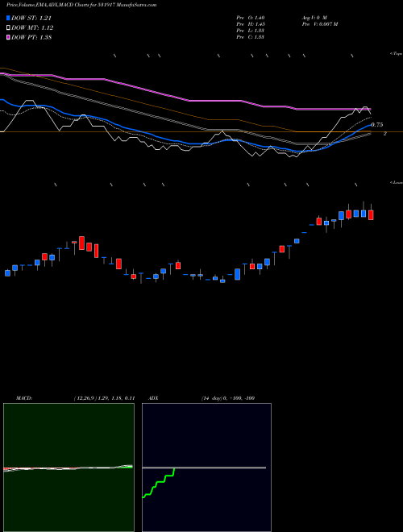Click the green stepped ADX line
The height and width of the screenshot is (532, 403).
click(158, 483)
